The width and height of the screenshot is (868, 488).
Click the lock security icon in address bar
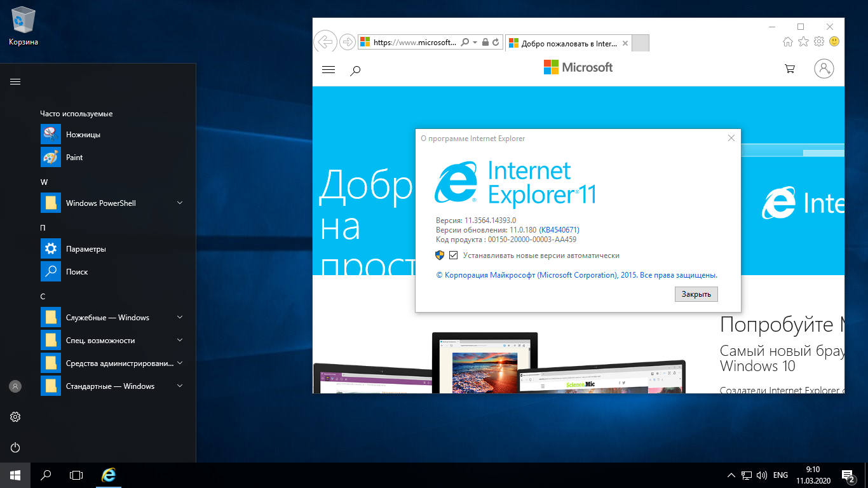click(x=485, y=43)
